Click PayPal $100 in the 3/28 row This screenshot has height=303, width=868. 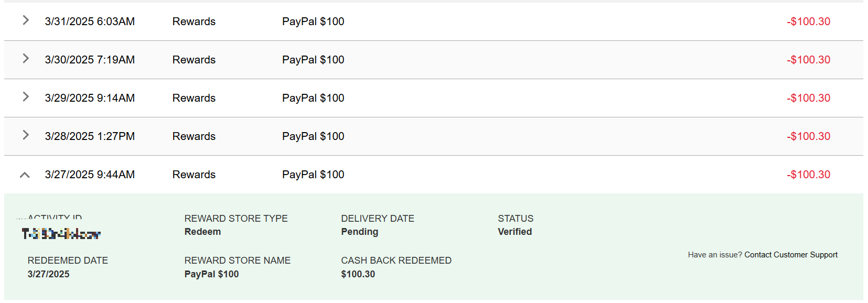pyautogui.click(x=313, y=136)
